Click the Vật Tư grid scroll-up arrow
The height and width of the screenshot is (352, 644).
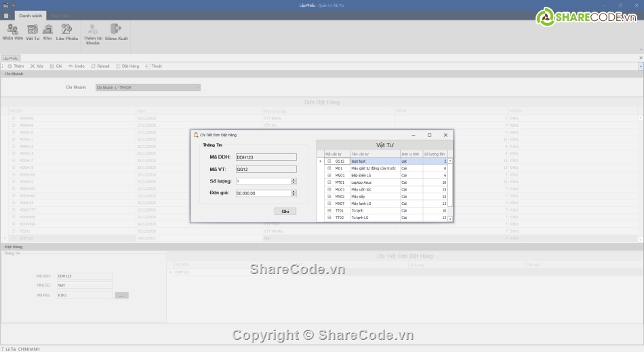450,161
